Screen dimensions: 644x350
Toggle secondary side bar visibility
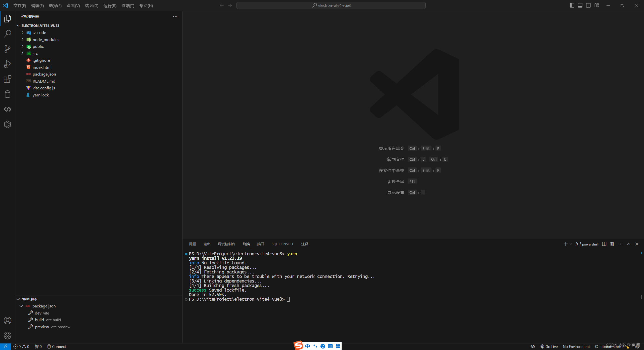(588, 5)
